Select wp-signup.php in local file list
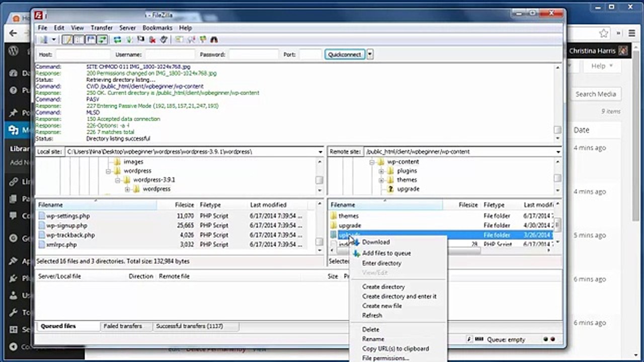This screenshot has height=362, width=644. pos(66,225)
